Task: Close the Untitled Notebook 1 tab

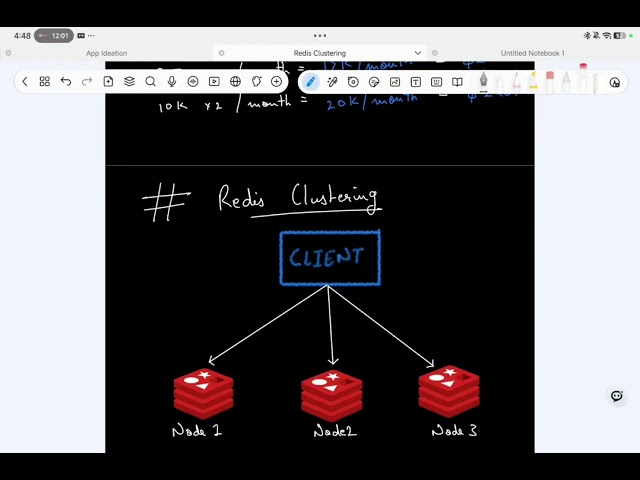Action: pos(435,53)
